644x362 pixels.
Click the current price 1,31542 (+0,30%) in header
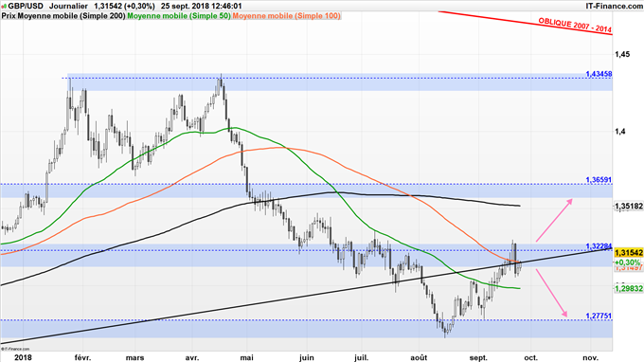[x=124, y=6]
